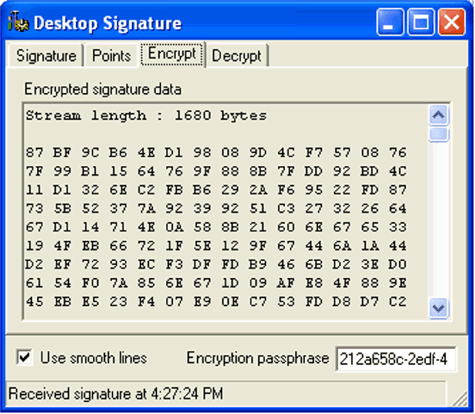Uncheck the Use smooth lines checkbox

coord(25,357)
